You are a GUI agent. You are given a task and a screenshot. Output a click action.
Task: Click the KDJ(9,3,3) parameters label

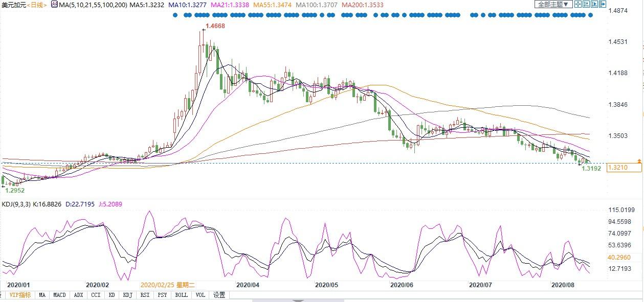point(17,204)
